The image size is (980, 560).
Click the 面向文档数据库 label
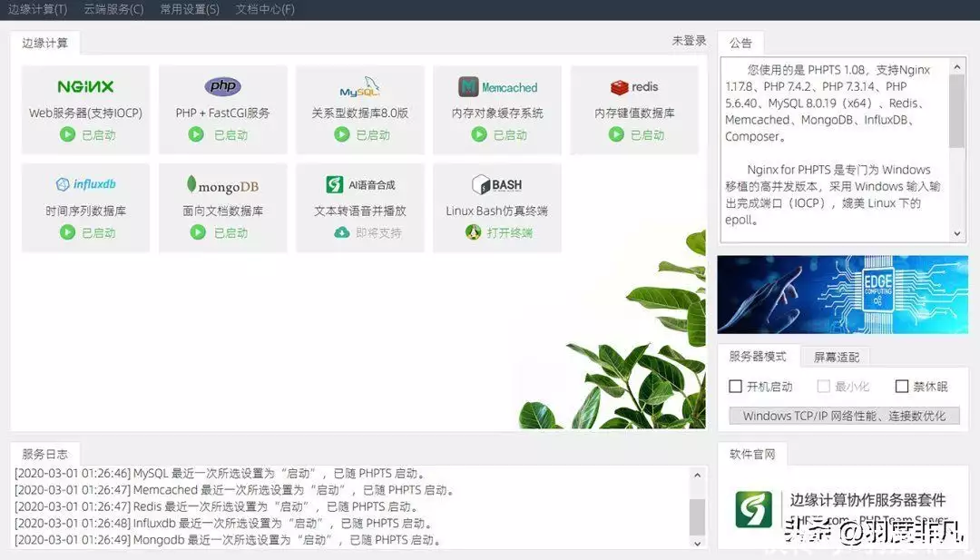[x=222, y=211]
